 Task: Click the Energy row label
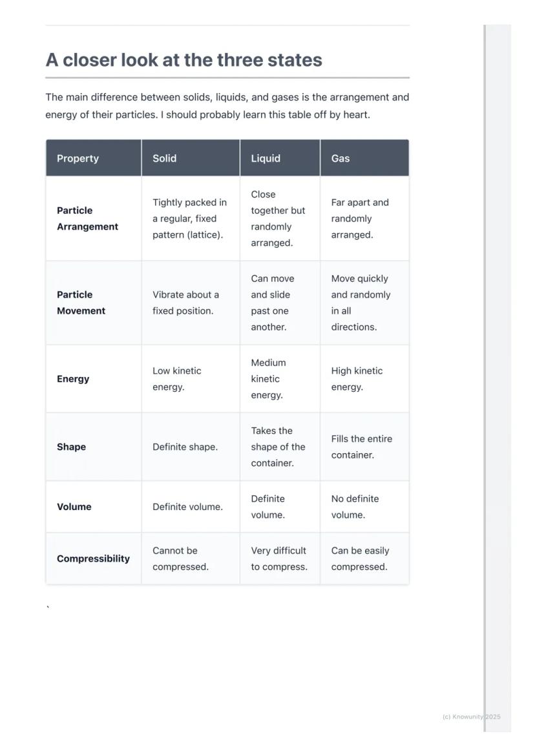(73, 379)
